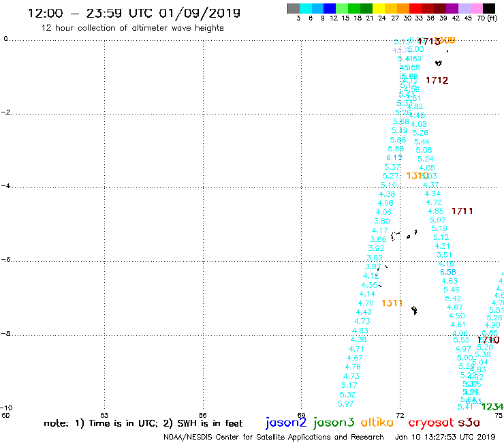Image resolution: width=504 pixels, height=443 pixels.
Task: Click the wave height value 5.46
Action: (x=452, y=290)
